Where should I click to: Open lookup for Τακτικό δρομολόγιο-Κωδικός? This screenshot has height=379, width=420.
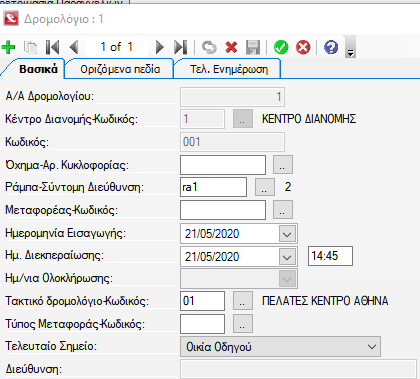pos(242,301)
